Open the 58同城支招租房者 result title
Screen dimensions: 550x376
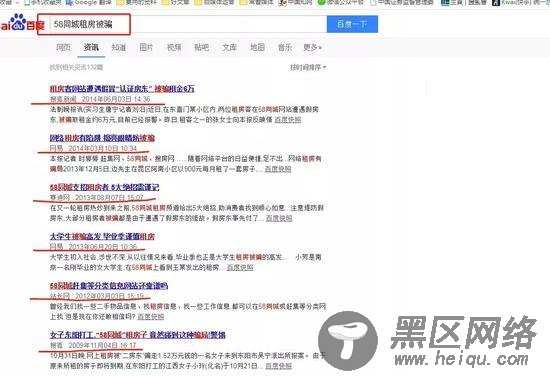[x=104, y=187]
